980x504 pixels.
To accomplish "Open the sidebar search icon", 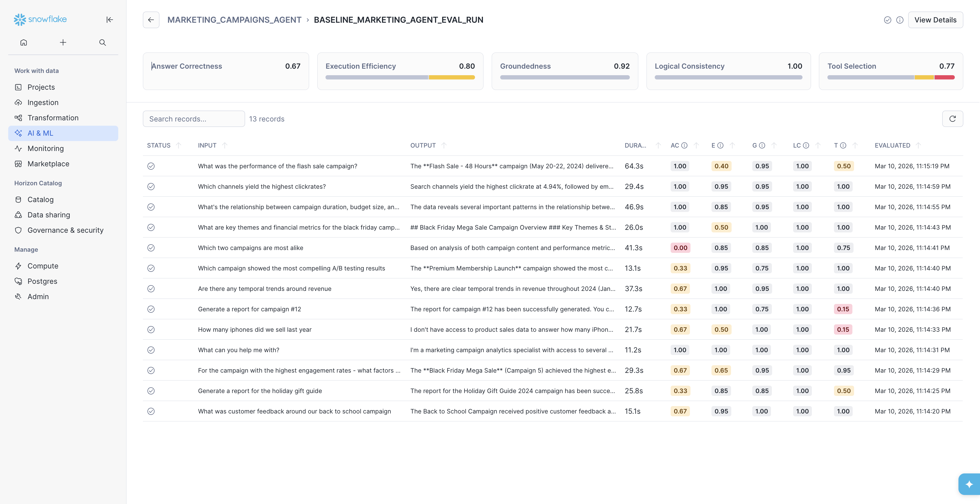I will 102,42.
